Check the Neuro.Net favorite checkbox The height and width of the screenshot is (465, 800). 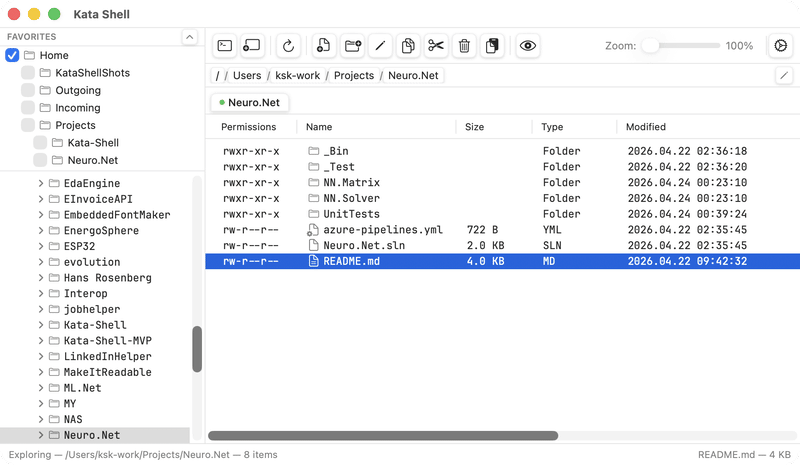(x=40, y=160)
